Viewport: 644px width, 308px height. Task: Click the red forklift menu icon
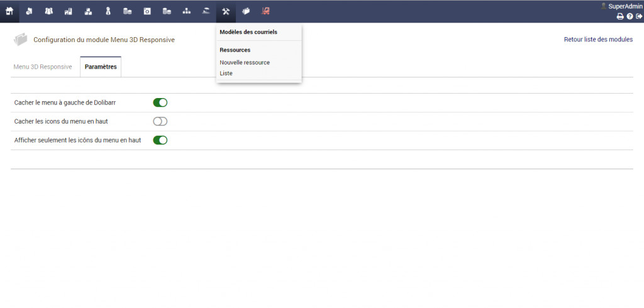(265, 11)
